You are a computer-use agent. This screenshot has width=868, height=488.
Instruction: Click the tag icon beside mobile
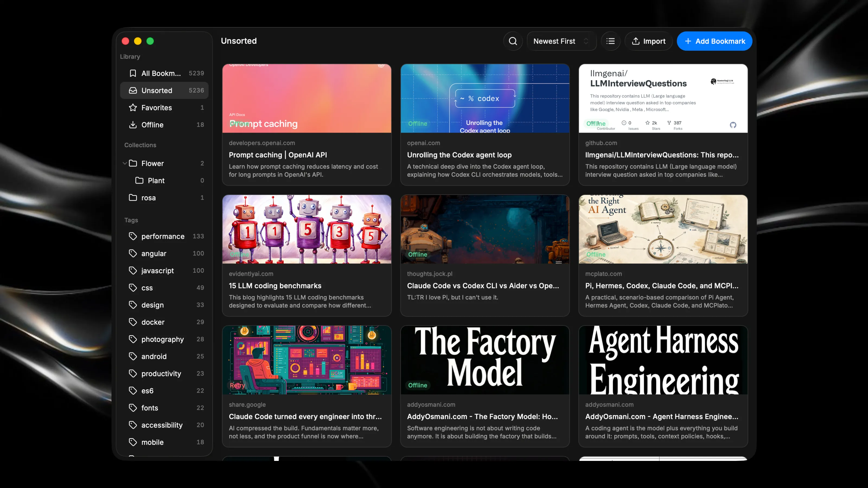pos(133,442)
